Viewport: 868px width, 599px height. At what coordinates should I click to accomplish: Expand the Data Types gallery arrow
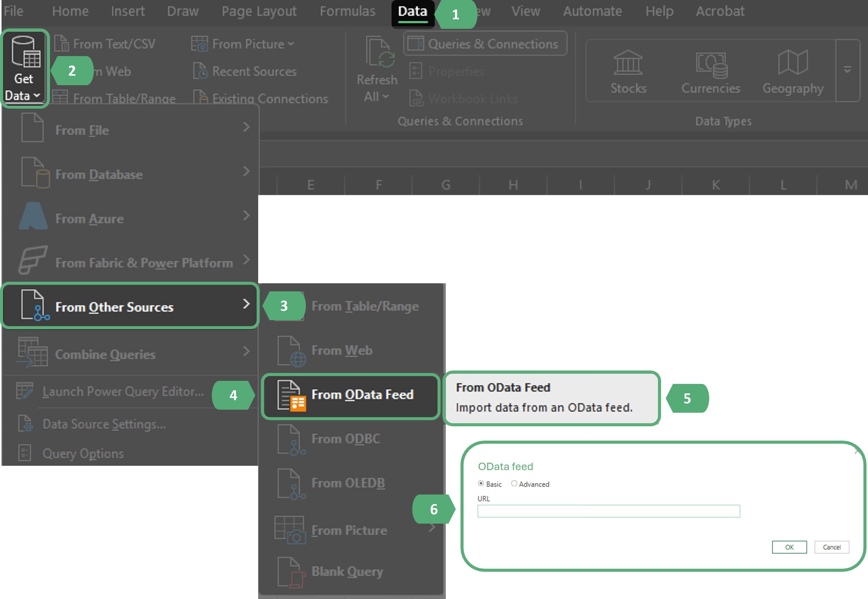pos(847,70)
